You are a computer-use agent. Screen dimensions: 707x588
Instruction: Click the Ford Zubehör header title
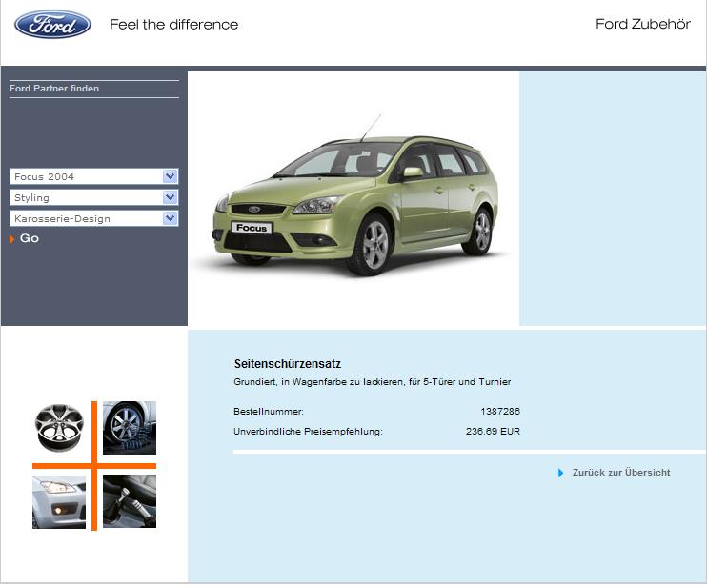[x=642, y=24]
